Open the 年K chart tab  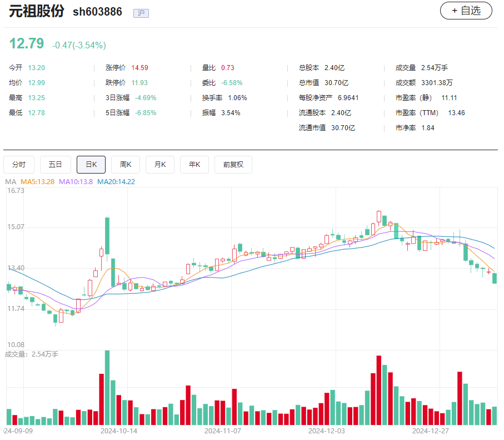tap(194, 165)
